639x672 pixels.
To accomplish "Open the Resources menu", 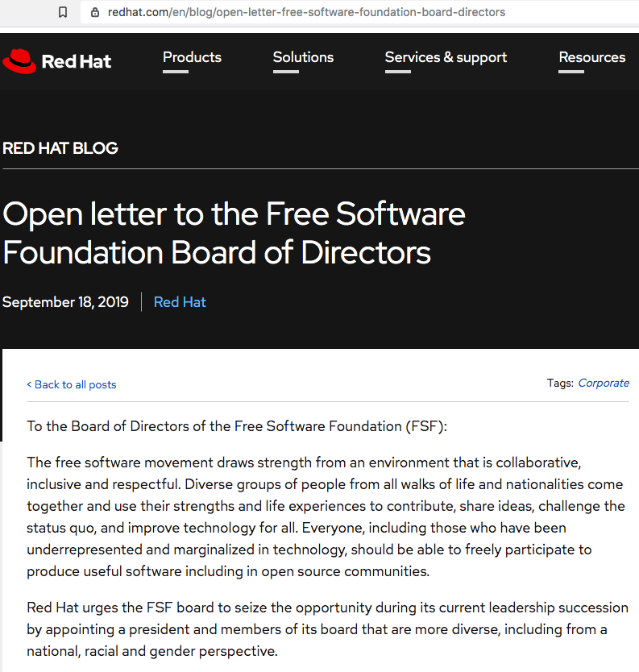I will [591, 57].
